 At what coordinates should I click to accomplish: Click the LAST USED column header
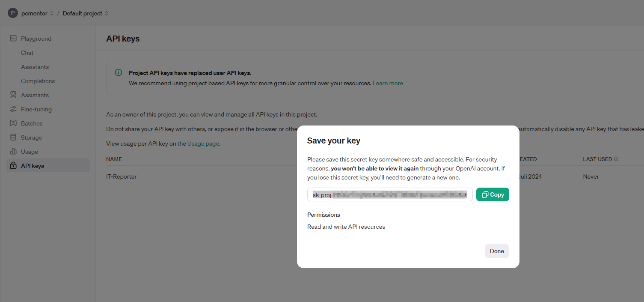click(597, 159)
